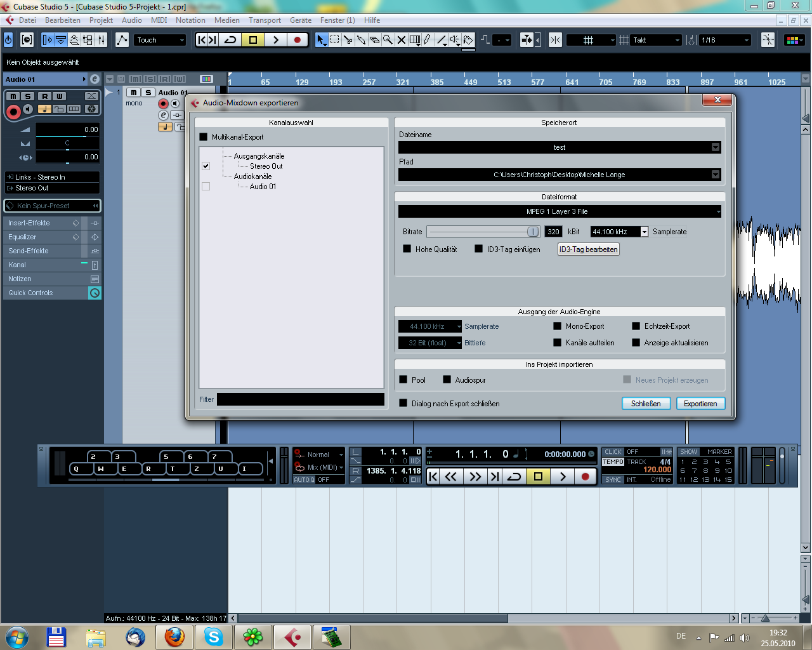Open the MPEG 1 Layer 3 format dropdown
Viewport: 812px width, 650px height.
(560, 211)
